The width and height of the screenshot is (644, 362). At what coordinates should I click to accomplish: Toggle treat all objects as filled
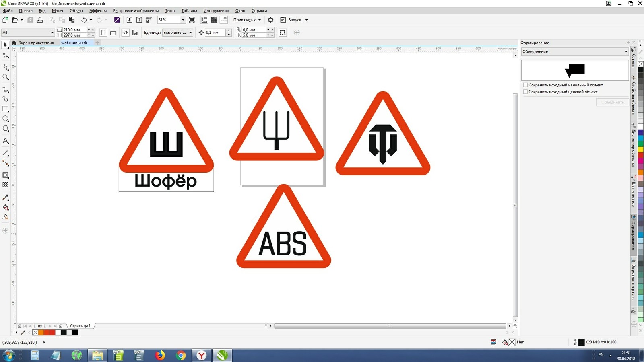[x=283, y=33]
